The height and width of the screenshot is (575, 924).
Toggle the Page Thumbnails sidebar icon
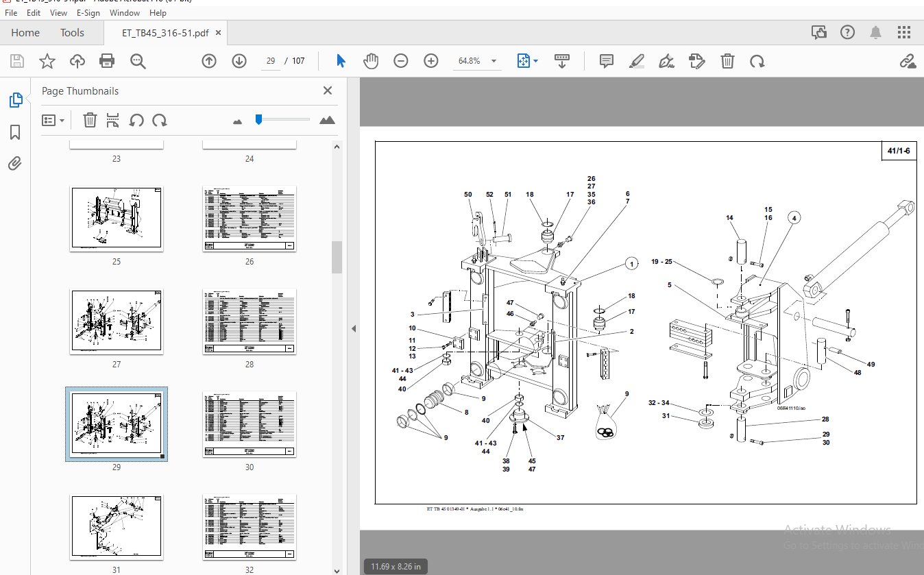(x=15, y=100)
